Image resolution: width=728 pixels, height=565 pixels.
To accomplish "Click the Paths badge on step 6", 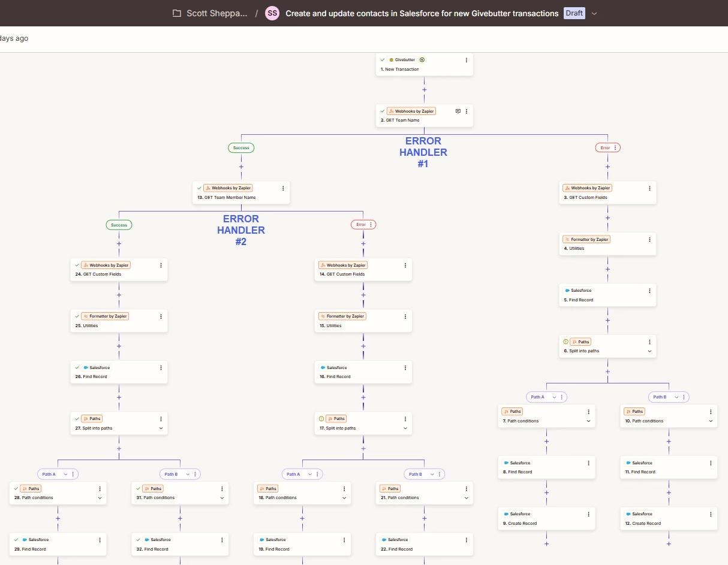I will click(580, 342).
